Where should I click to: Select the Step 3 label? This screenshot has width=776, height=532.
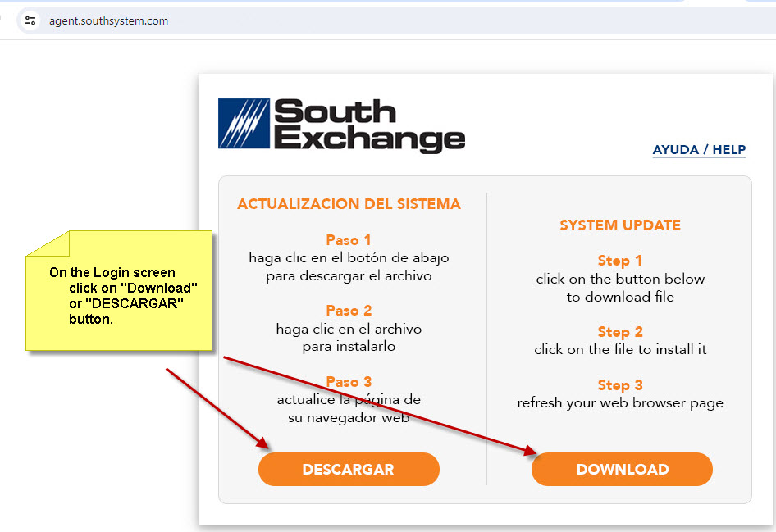coord(620,385)
